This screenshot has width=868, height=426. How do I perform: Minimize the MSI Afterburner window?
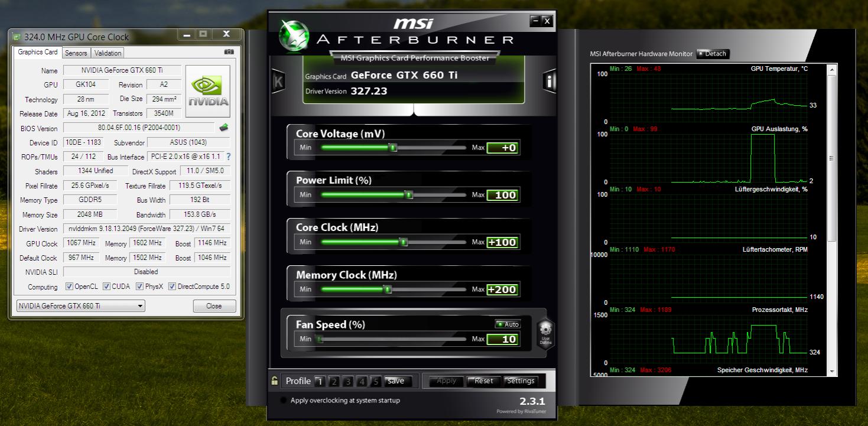(x=535, y=21)
